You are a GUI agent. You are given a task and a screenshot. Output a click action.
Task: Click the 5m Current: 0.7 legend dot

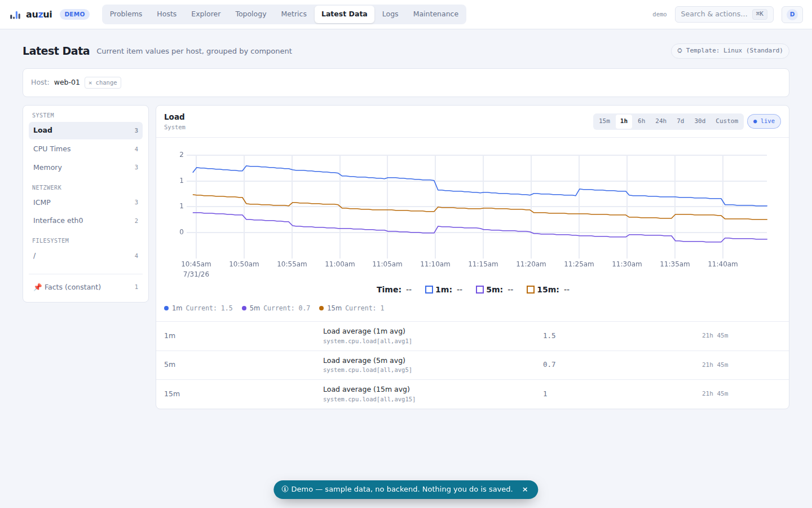[244, 308]
